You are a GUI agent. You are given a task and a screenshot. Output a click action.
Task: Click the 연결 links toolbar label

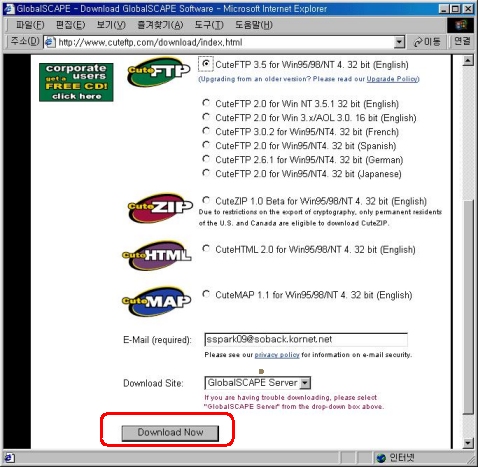click(462, 42)
